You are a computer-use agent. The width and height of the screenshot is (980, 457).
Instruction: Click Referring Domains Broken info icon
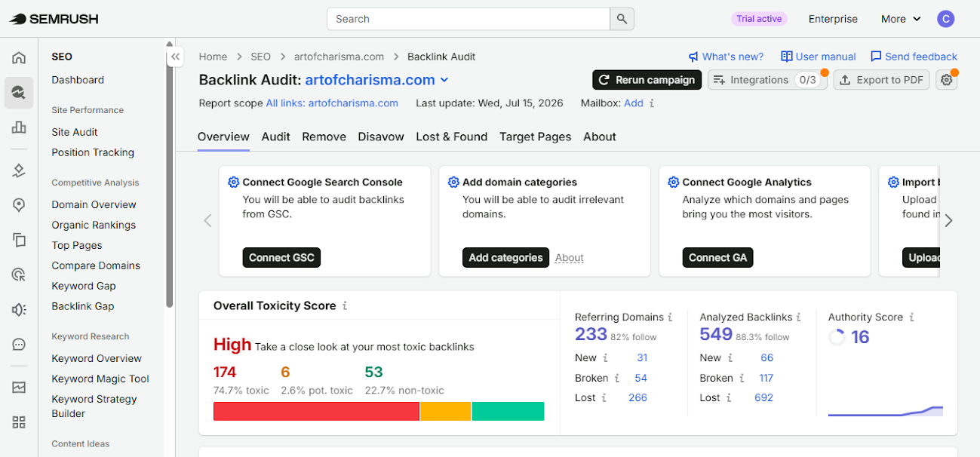click(616, 378)
